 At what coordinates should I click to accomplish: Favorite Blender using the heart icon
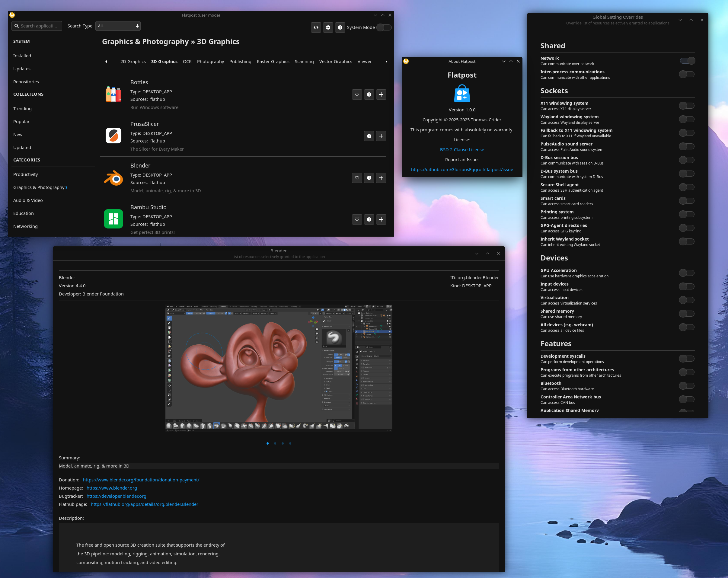357,177
